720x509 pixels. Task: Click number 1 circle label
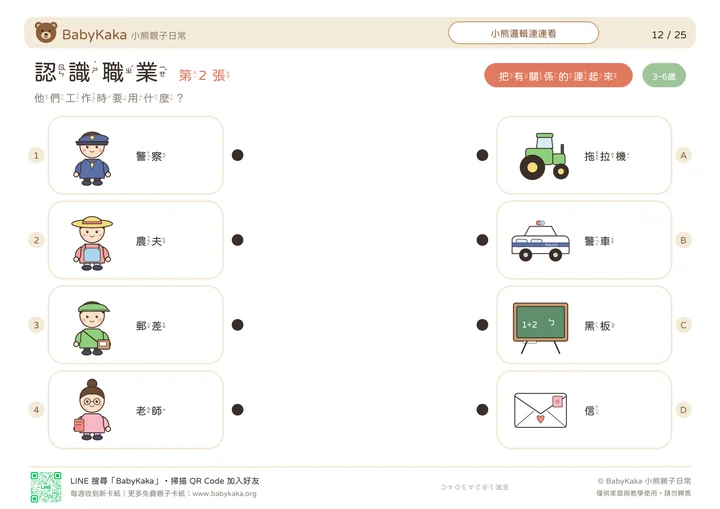[x=36, y=155]
